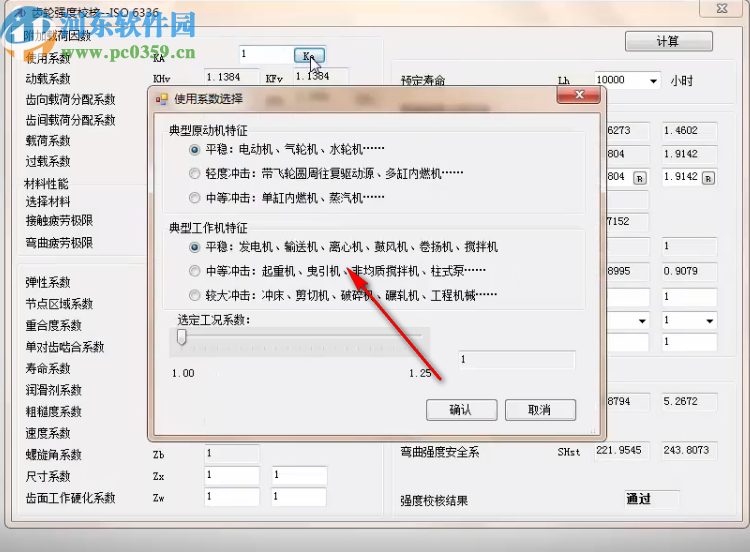This screenshot has height=552, width=750.
Task: Click the 寿命系数 label
Action: [x=48, y=369]
